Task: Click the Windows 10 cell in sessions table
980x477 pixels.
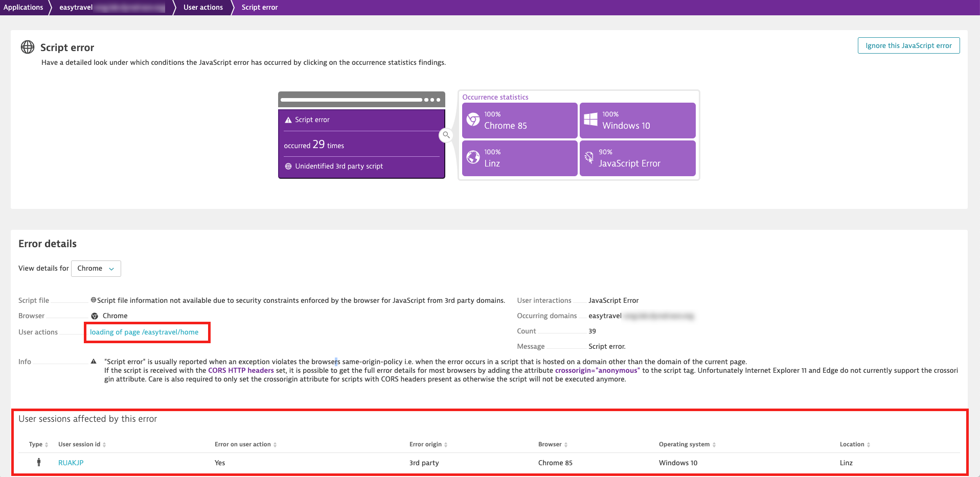Action: (x=678, y=463)
